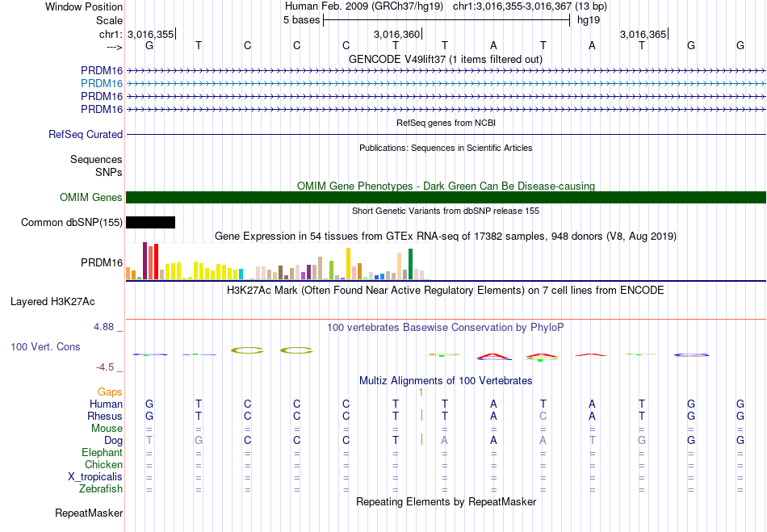
Task: Select the tall maroon GTEx expression bar
Action: point(145,261)
